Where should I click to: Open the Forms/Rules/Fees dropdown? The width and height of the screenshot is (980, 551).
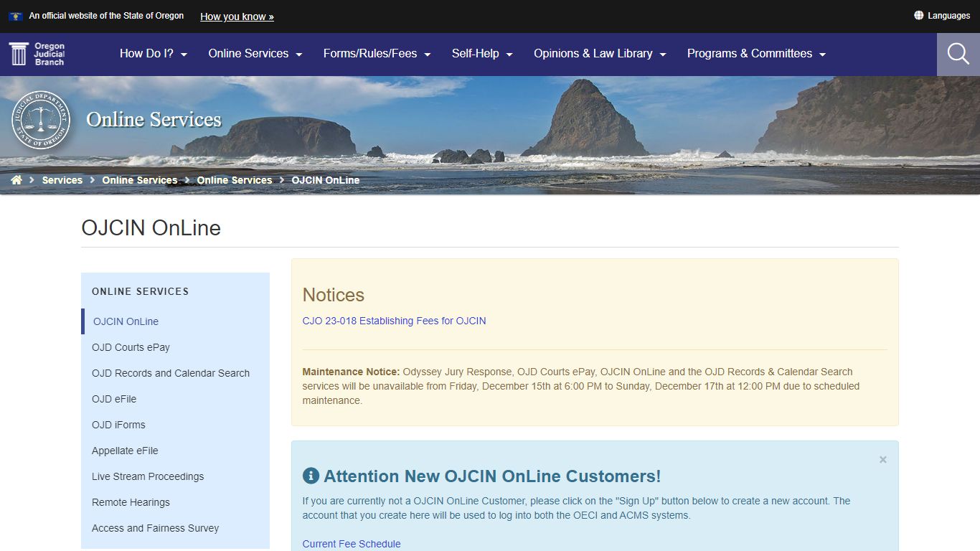[377, 54]
